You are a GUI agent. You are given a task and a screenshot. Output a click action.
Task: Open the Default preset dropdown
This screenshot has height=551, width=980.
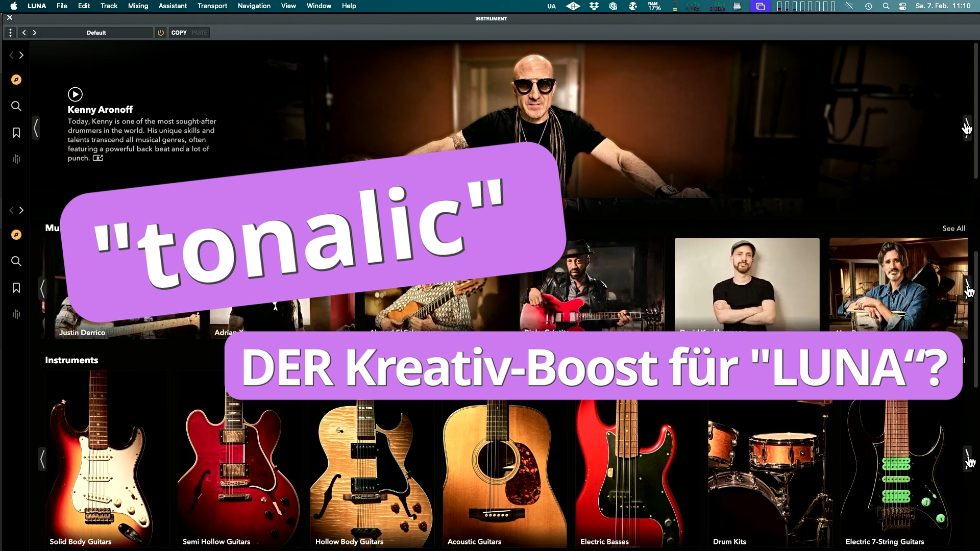[x=96, y=33]
